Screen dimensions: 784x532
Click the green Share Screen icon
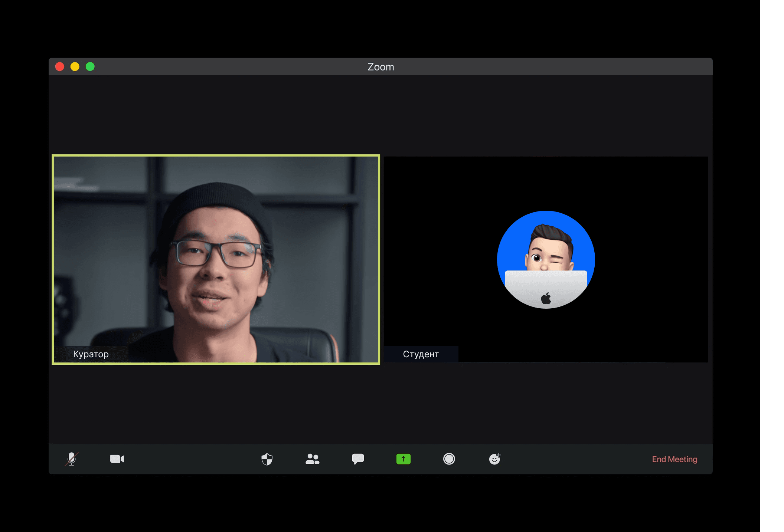pyautogui.click(x=403, y=459)
